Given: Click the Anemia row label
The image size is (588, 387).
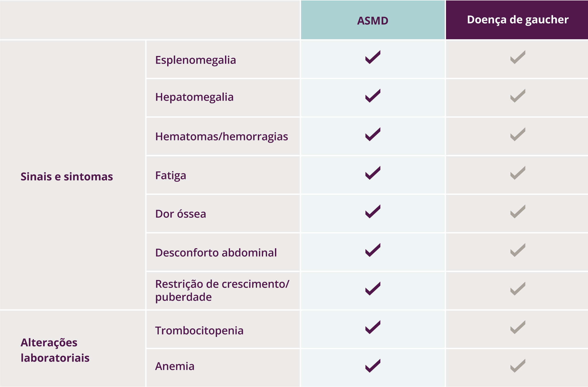Looking at the screenshot, I should point(175,366).
